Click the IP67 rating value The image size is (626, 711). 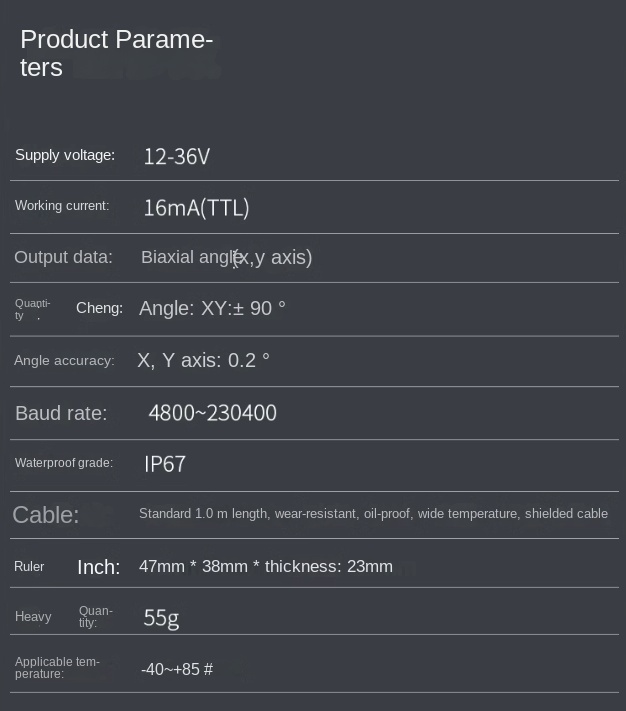point(165,464)
